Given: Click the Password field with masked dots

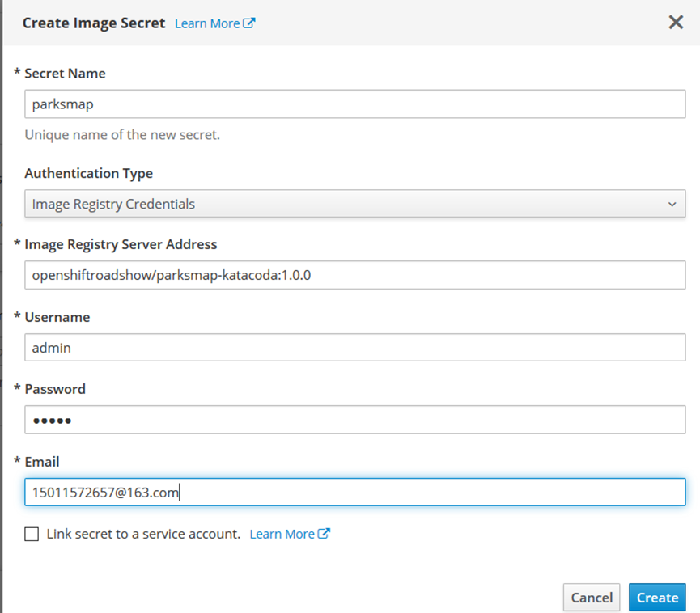Looking at the screenshot, I should [x=355, y=420].
